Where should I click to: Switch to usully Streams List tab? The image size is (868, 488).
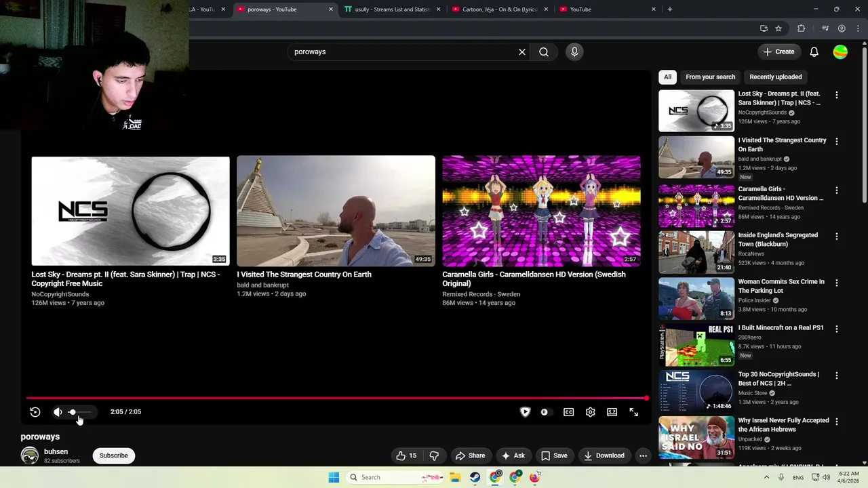pyautogui.click(x=392, y=9)
